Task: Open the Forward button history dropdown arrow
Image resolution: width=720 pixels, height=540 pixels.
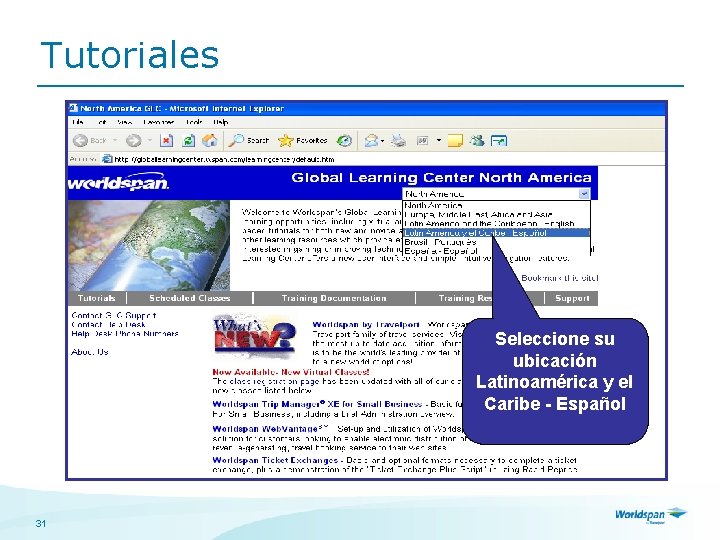Action: click(x=150, y=140)
